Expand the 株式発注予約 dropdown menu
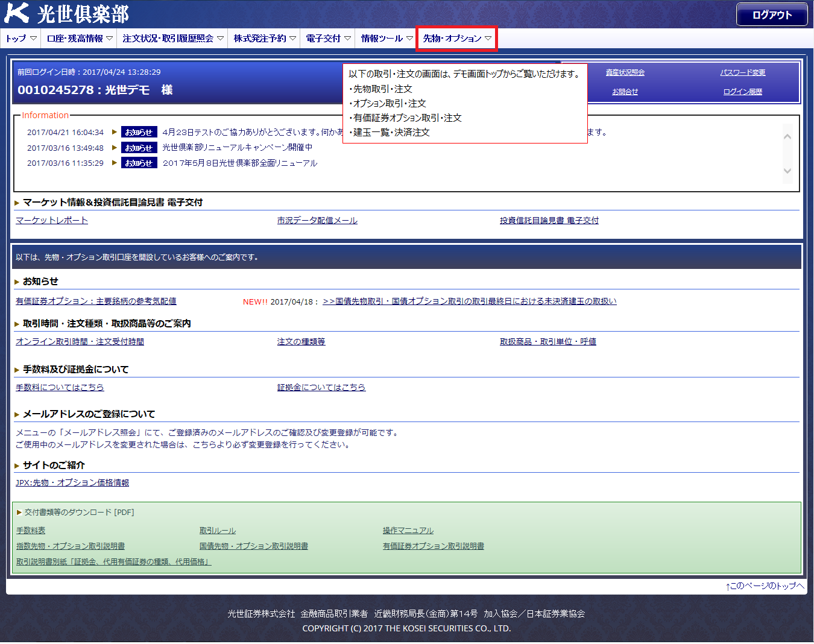The height and width of the screenshot is (644, 814). 265,38
